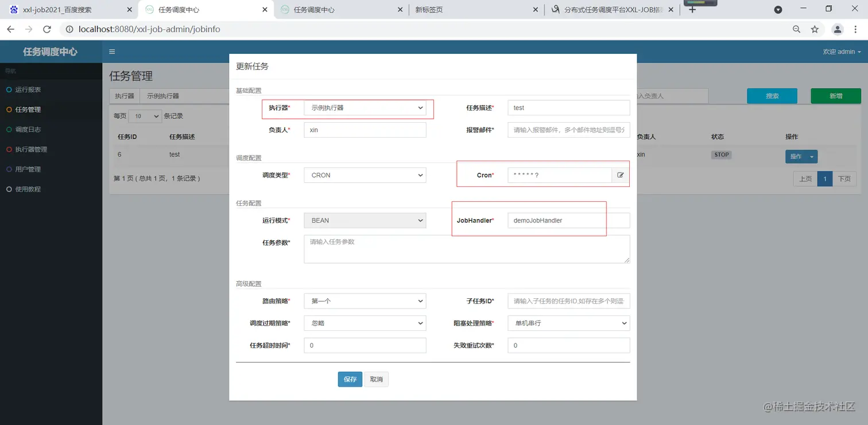868x425 pixels.
Task: Click the 取消 cancel button
Action: click(x=377, y=379)
